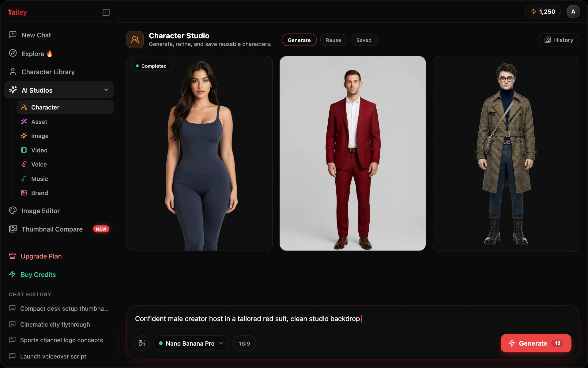This screenshot has height=368, width=588.
Task: Go to the Voice studio
Action: 65,164
